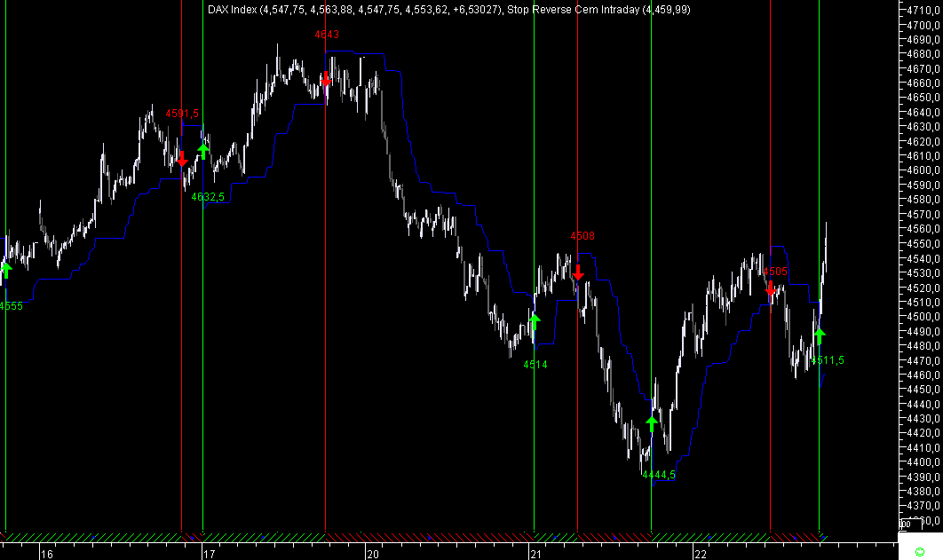The image size is (943, 560).
Task: Click the red sell arrow below 4508
Action: click(578, 272)
